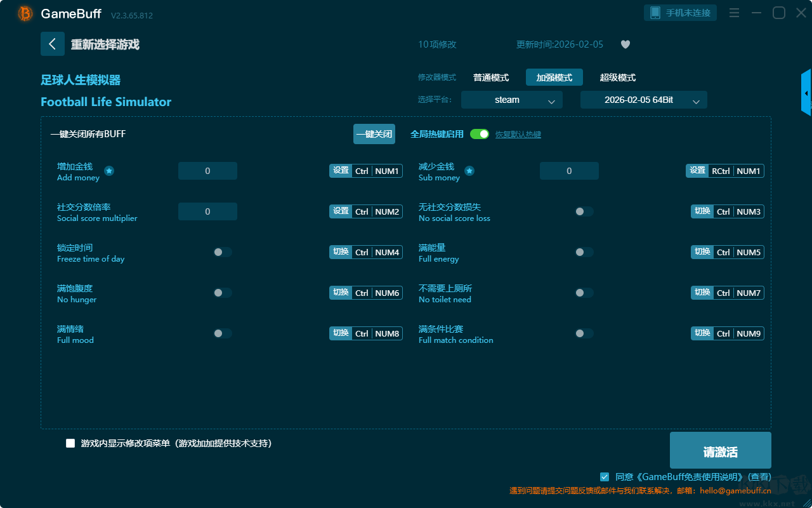Click the 手机未连接 status button

[x=681, y=13]
